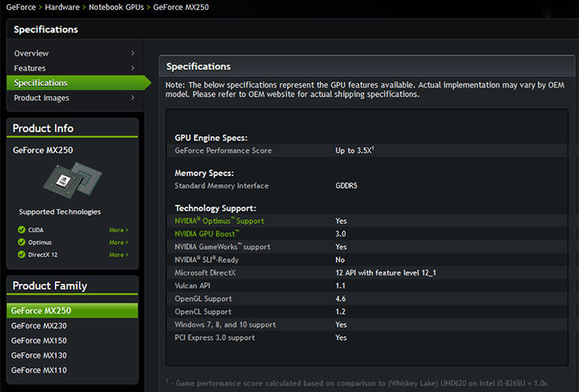Click Optimus technology label
The width and height of the screenshot is (579, 392).
(x=40, y=242)
